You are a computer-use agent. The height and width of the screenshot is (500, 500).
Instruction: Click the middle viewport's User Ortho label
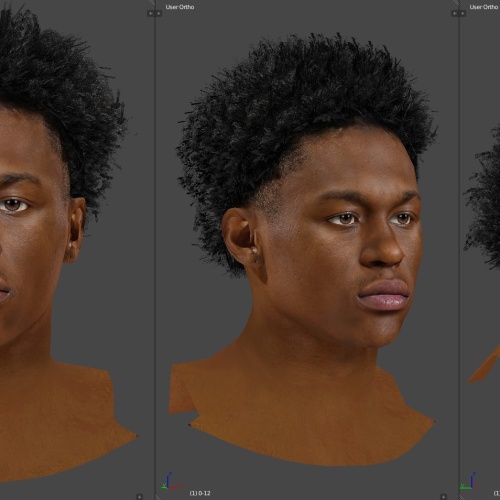180,7
